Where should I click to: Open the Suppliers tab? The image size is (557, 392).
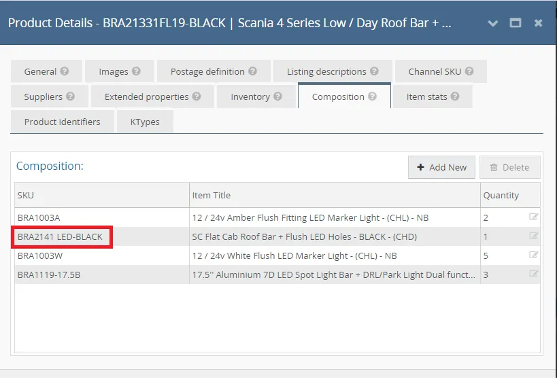50,96
